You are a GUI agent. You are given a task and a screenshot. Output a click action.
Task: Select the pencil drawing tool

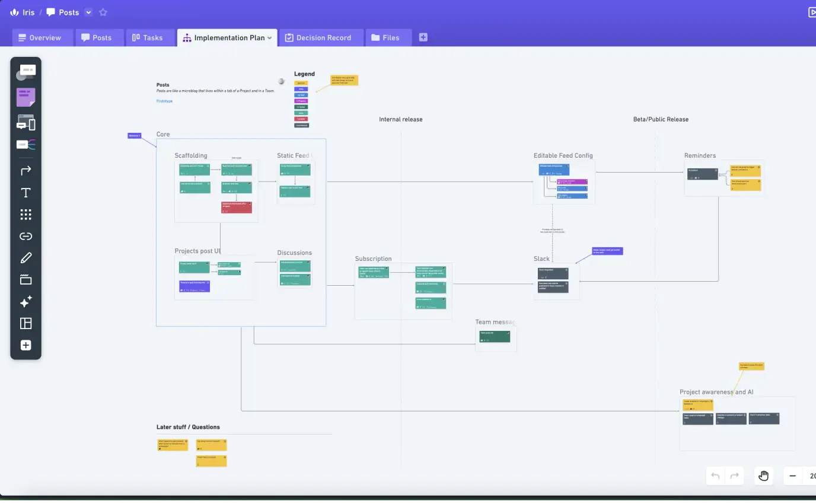click(x=26, y=257)
